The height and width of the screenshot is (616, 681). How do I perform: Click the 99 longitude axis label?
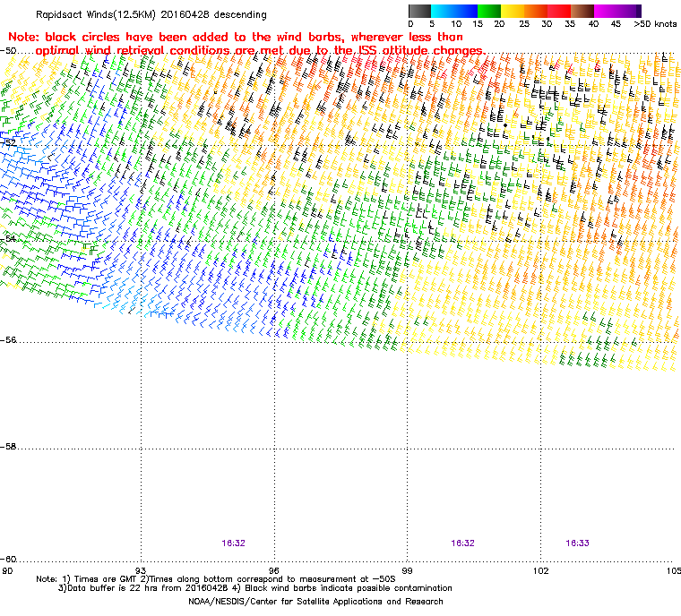(x=407, y=570)
